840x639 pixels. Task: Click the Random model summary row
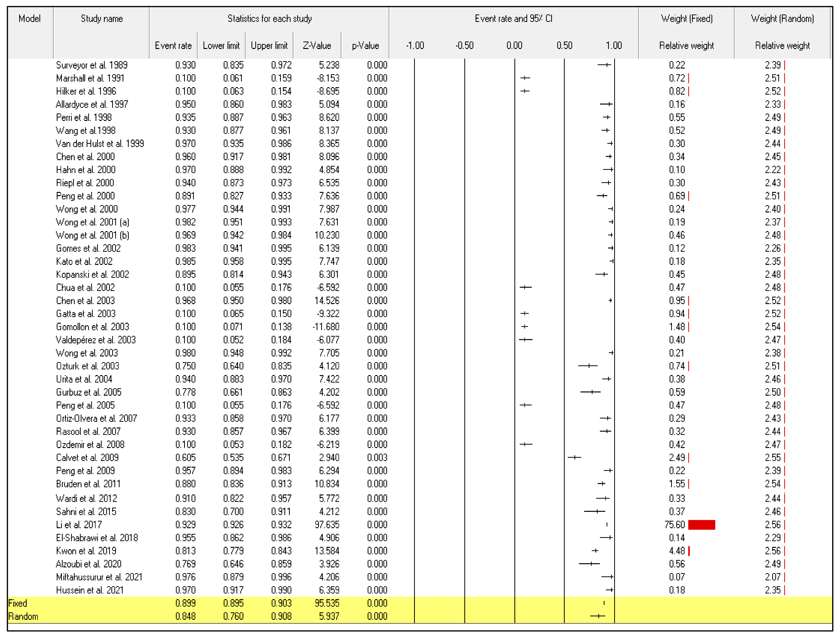point(23,616)
